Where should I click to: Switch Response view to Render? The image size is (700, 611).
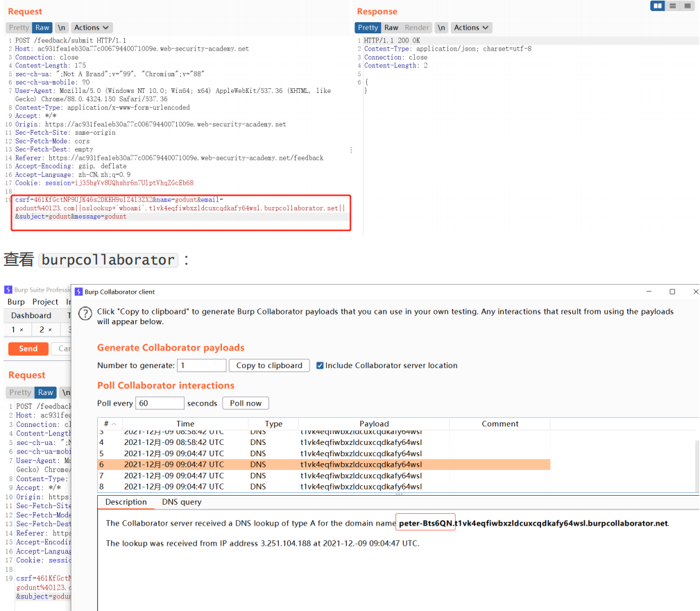coord(417,27)
